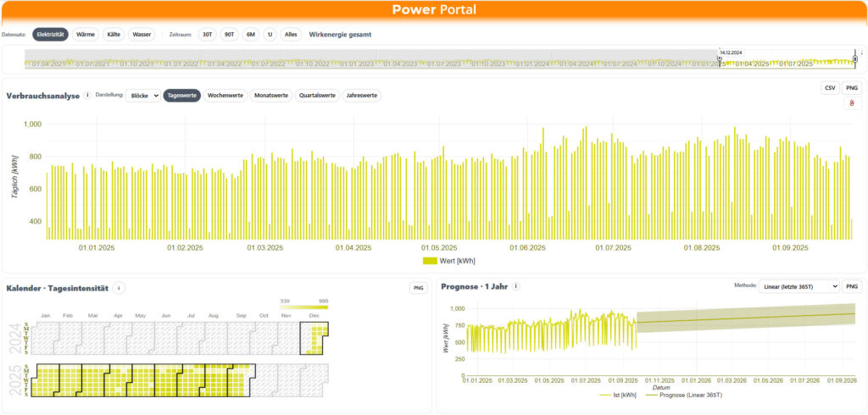868x415 pixels.
Task: Download consumption data as CSV
Action: pos(830,88)
